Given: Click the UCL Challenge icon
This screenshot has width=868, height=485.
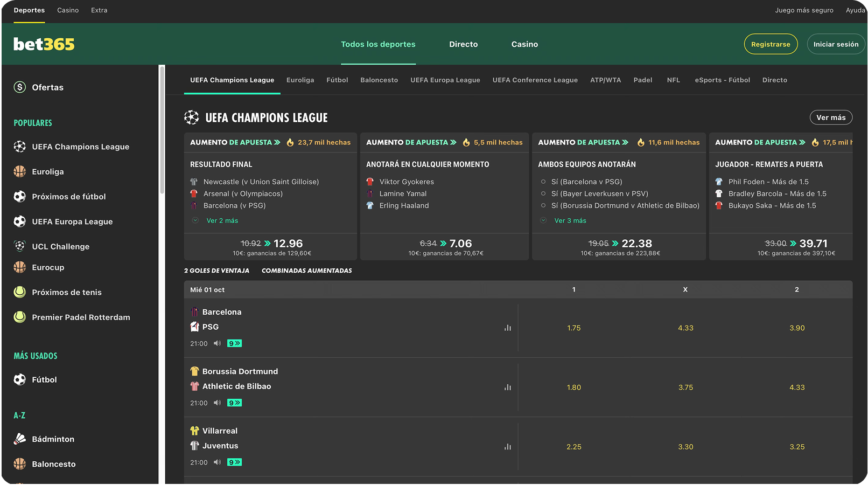Looking at the screenshot, I should coord(20,246).
